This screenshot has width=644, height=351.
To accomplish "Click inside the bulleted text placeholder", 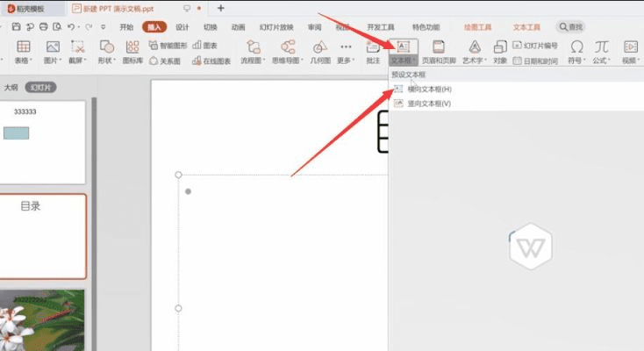I will 283,263.
